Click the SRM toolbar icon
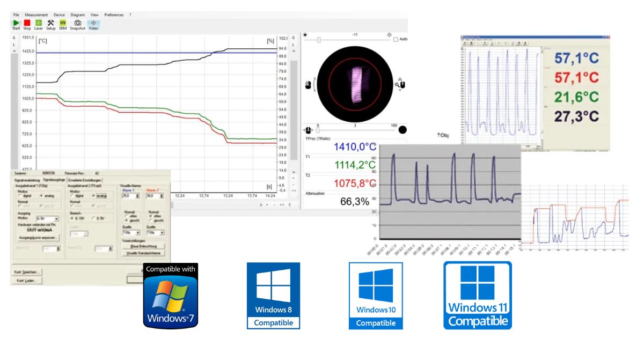Viewport: 644px width, 338px height. [x=63, y=24]
